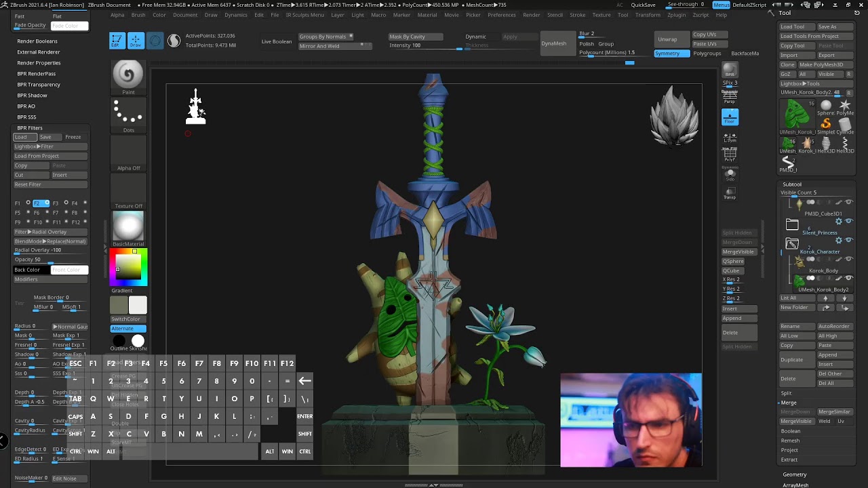Expand the Split section

click(787, 393)
